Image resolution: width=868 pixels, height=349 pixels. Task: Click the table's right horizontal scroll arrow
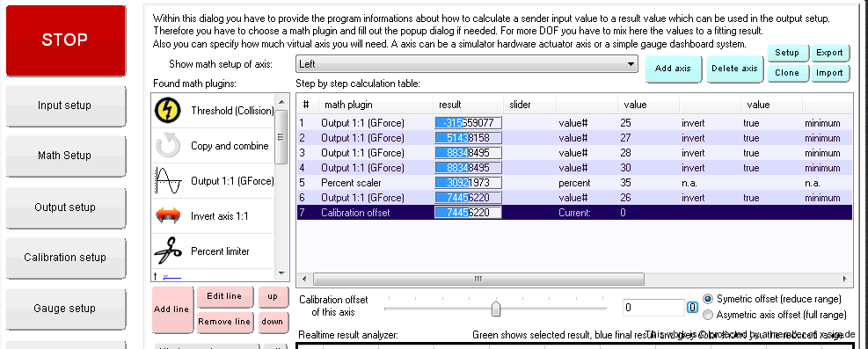coord(845,280)
